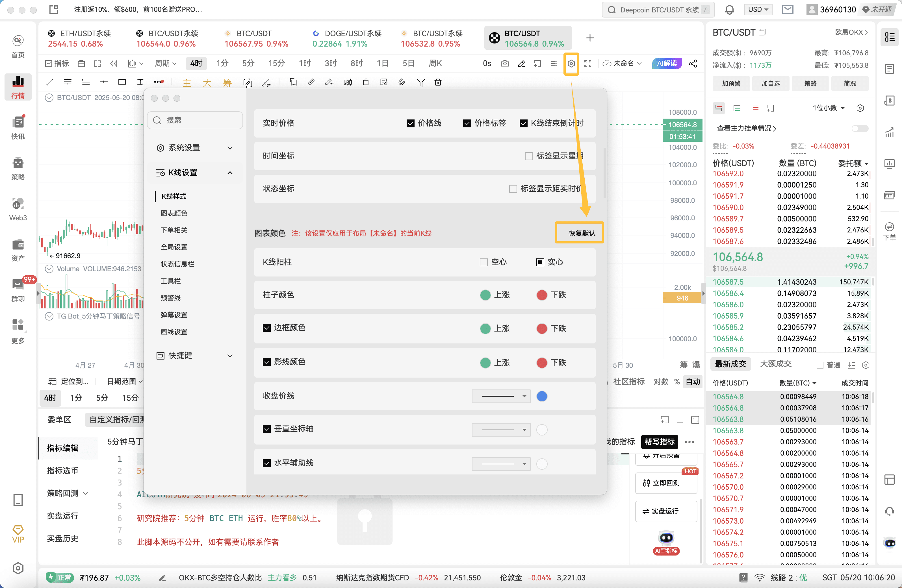Open the 工具栏 settings item
This screenshot has height=588, width=902.
171,281
